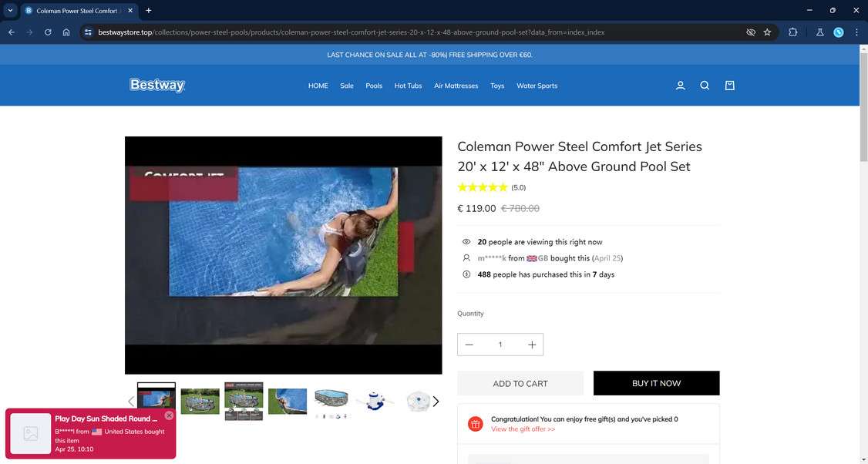Select the second pool thumbnail
The image size is (868, 464).
click(x=200, y=401)
